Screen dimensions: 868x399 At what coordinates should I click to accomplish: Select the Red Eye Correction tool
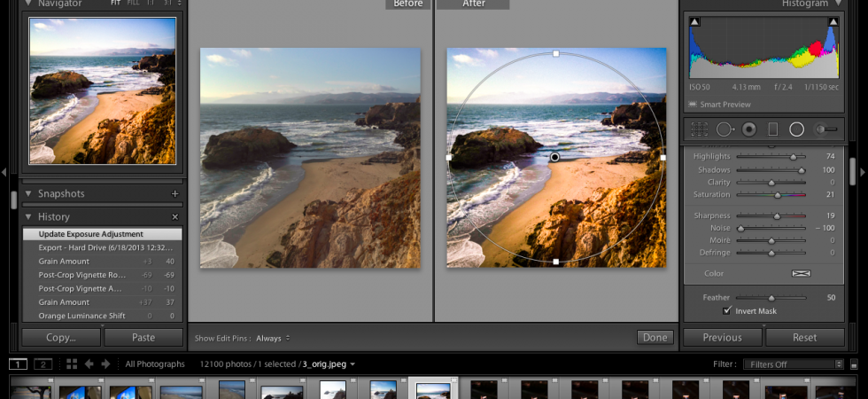click(749, 129)
